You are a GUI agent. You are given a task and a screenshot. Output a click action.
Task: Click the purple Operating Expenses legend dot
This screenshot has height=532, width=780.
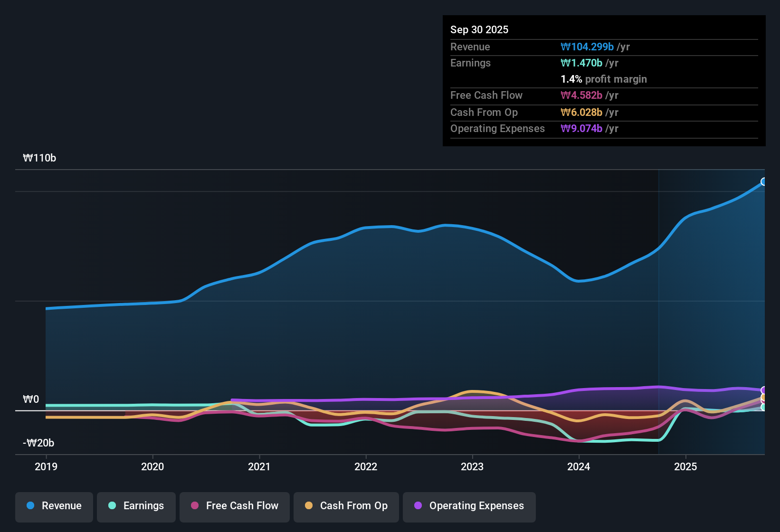click(418, 506)
